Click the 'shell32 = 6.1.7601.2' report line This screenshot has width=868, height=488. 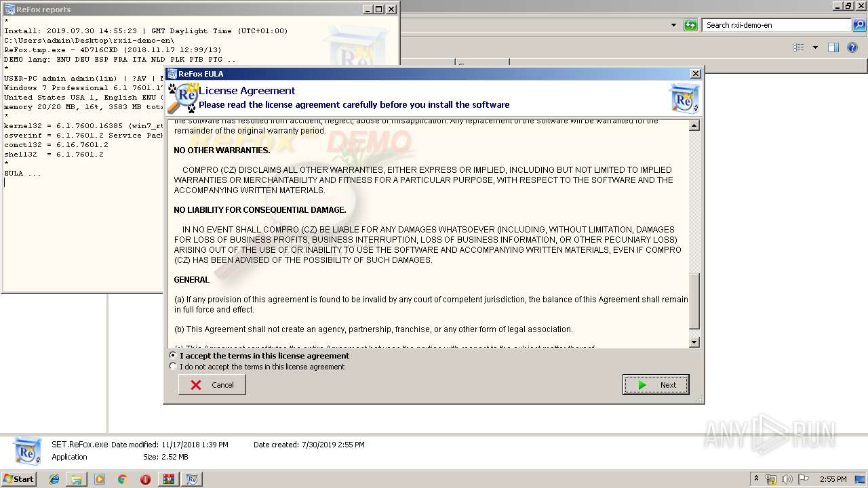pyautogui.click(x=54, y=155)
